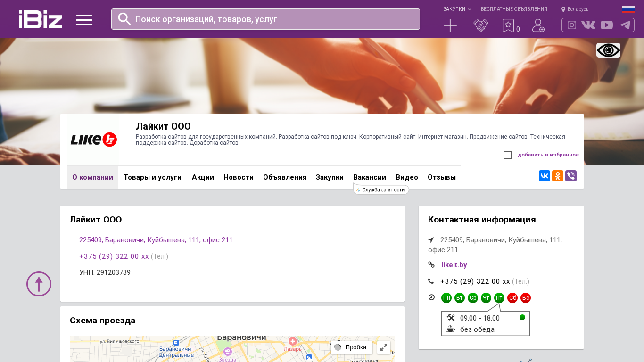Click the handshake partners icon
This screenshot has height=362, width=644.
(x=480, y=25)
